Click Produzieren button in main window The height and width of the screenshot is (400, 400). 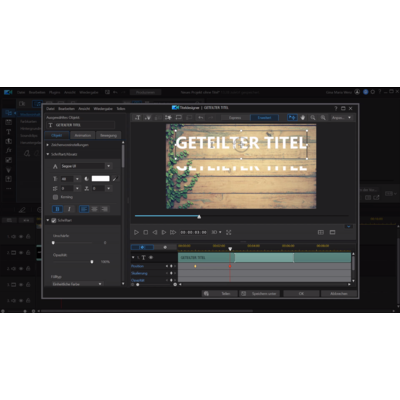(145, 92)
